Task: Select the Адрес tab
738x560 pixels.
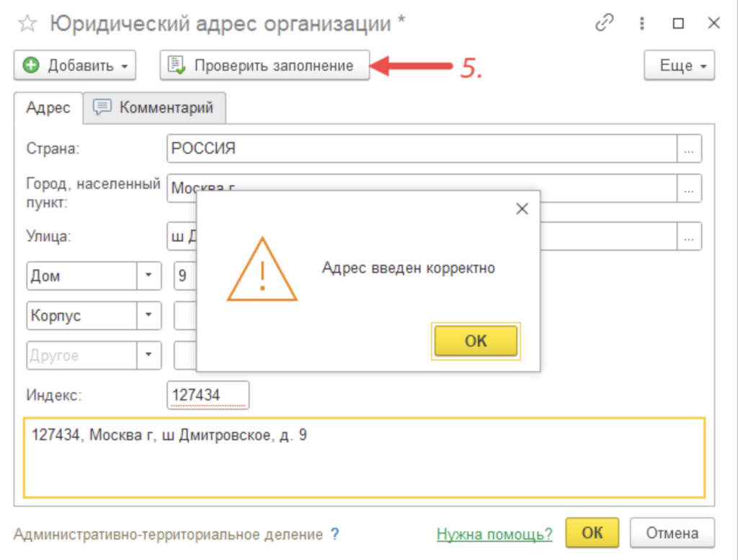Action: pyautogui.click(x=48, y=108)
